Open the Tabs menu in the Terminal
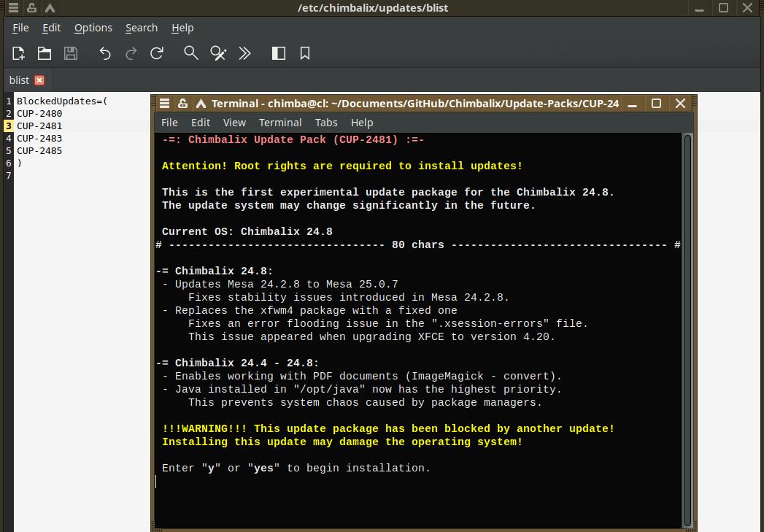The image size is (764, 532). [x=326, y=123]
